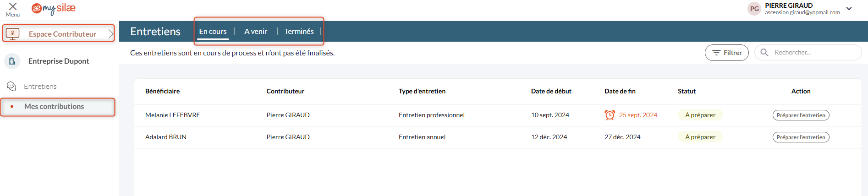
Task: Click the Espace Contributeur screen icon
Action: pos(12,34)
